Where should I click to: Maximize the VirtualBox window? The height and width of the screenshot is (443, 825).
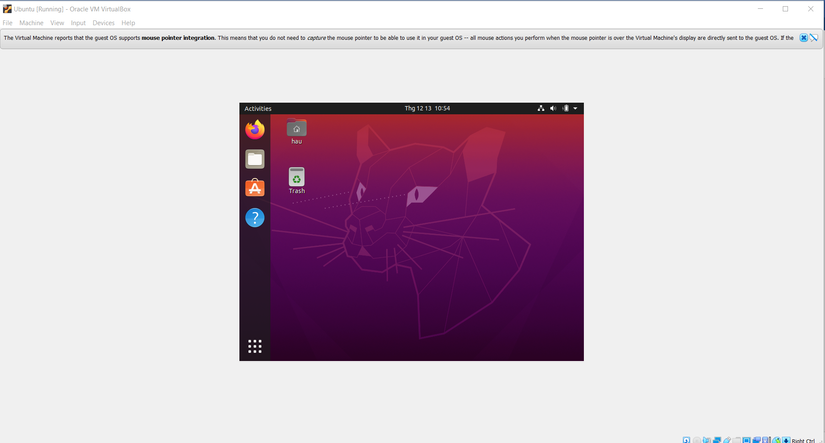pyautogui.click(x=785, y=9)
